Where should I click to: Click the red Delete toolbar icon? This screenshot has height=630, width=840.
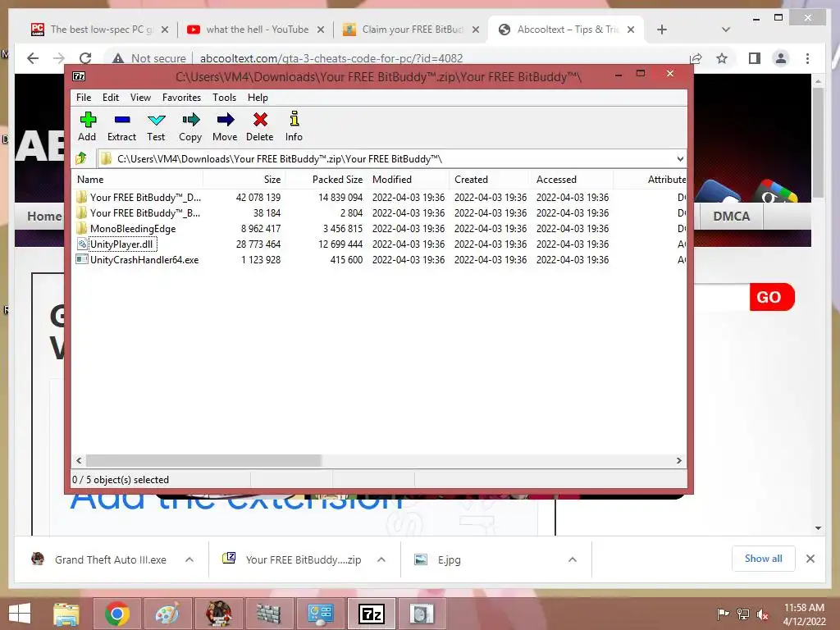(260, 126)
